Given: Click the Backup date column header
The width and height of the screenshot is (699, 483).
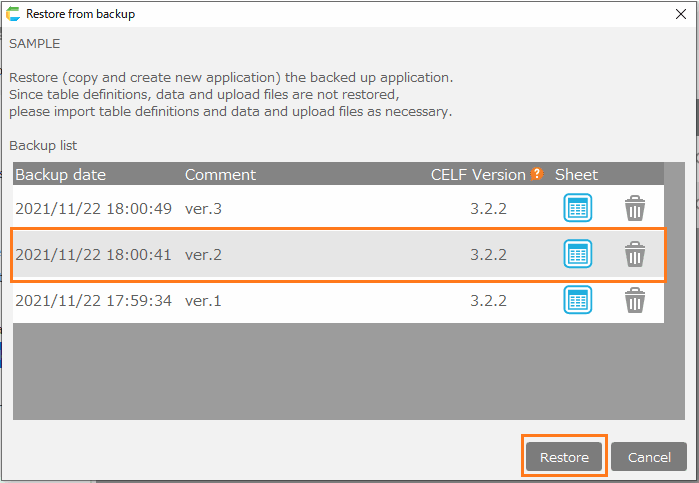Looking at the screenshot, I should coord(60,174).
